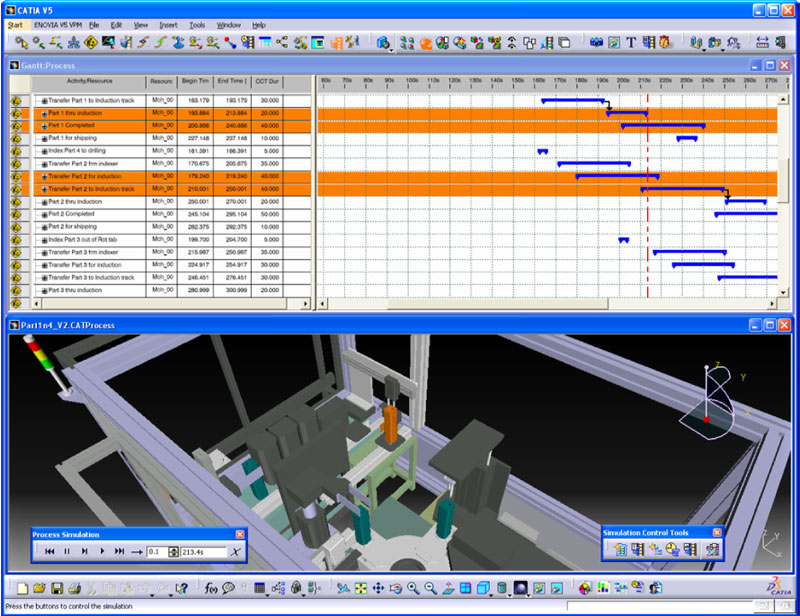The image size is (800, 616).
Task: Click the Activity/Resource column header
Action: click(89, 82)
